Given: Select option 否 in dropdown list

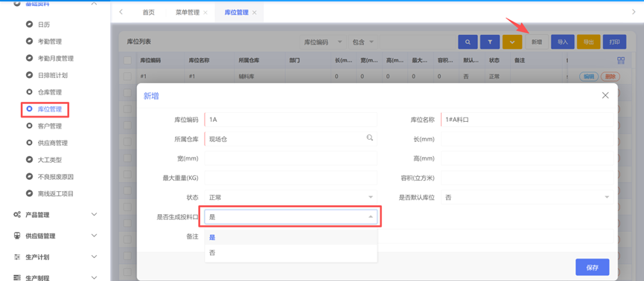Looking at the screenshot, I should [291, 253].
